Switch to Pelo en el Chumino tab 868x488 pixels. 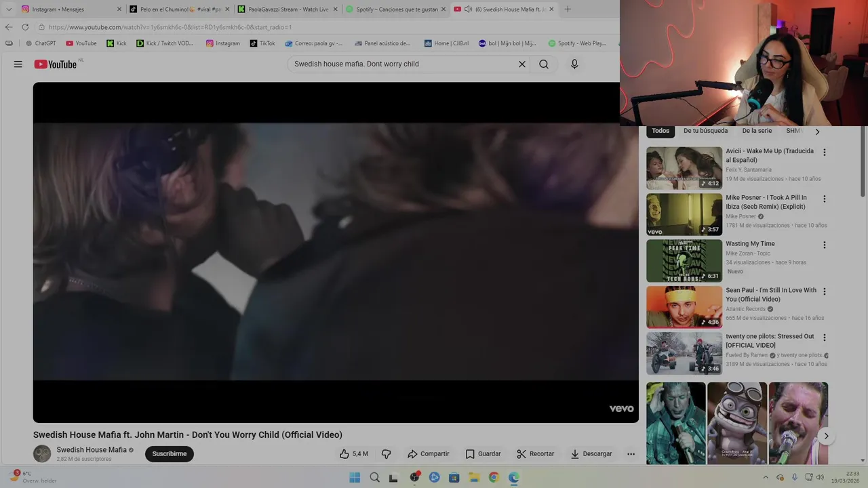[179, 9]
